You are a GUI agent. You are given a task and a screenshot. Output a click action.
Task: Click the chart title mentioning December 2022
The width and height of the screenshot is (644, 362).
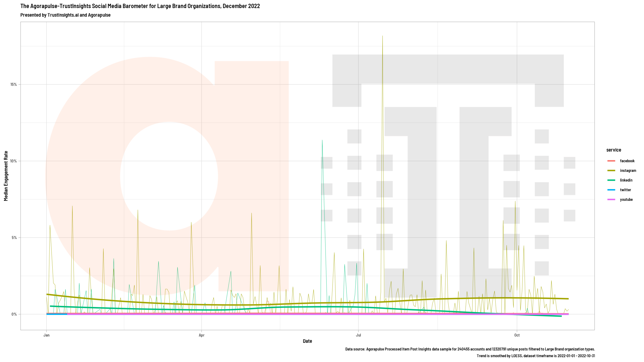point(140,6)
